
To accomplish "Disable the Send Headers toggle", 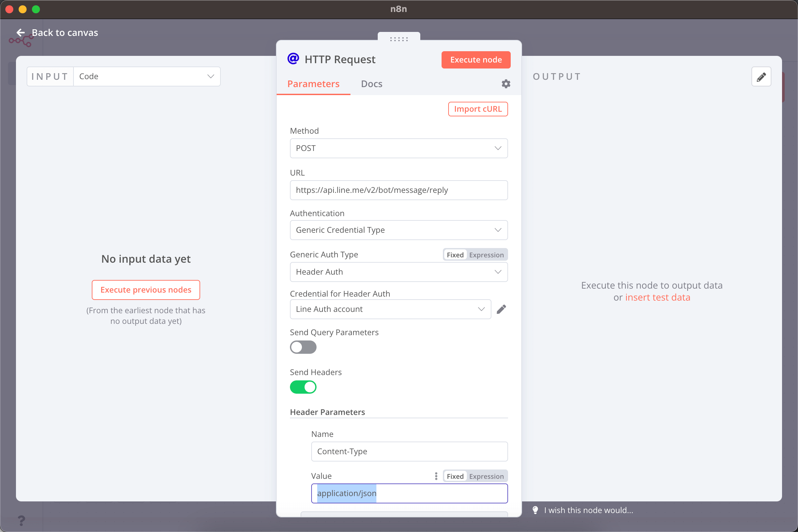I will click(x=303, y=387).
